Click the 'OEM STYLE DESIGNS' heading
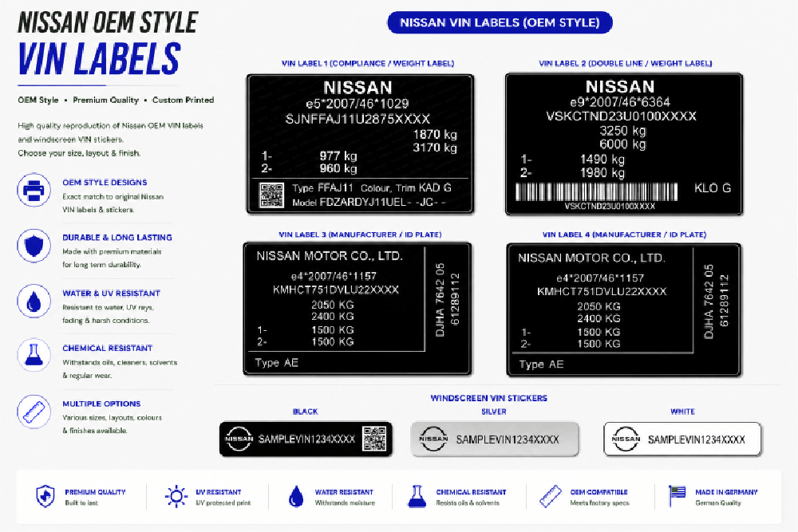This screenshot has width=798, height=532. point(105,183)
